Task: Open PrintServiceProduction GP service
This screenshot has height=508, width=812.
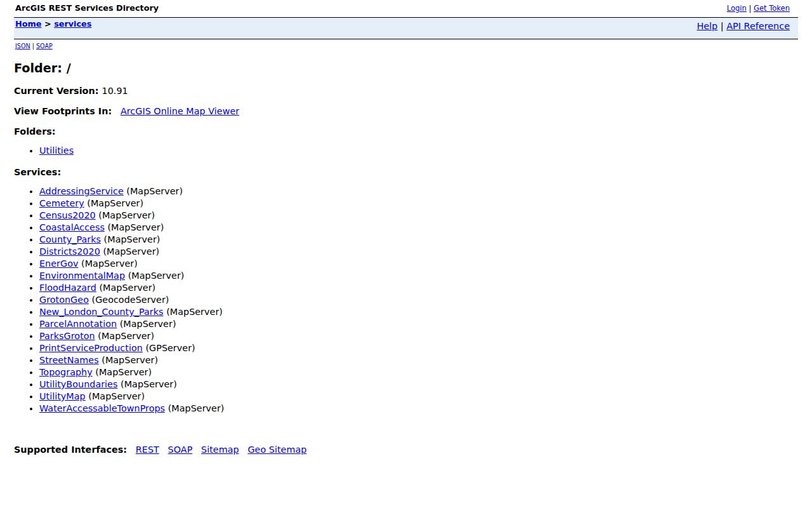Action: pyautogui.click(x=91, y=348)
